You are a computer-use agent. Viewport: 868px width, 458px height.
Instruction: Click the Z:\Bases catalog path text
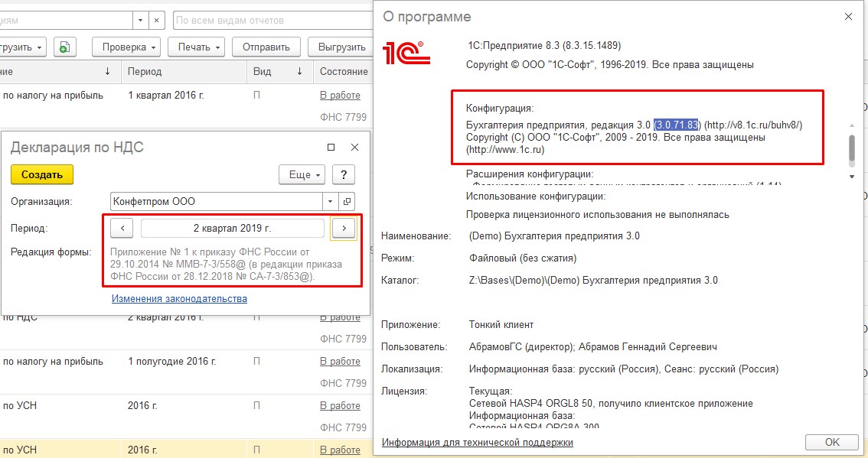tap(593, 281)
